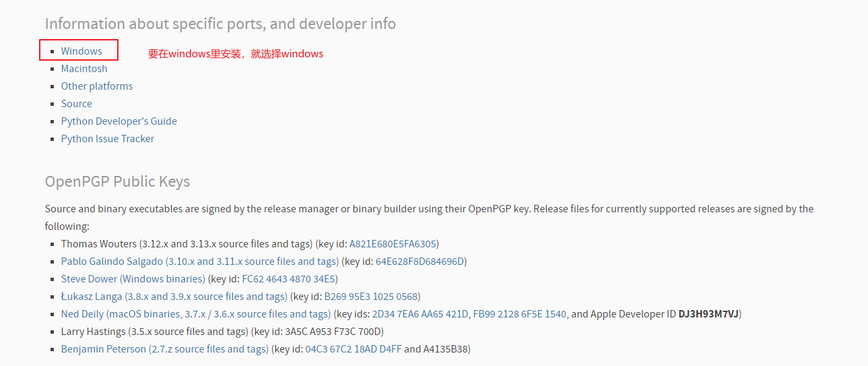868x366 pixels.
Task: Click key id 04C3 67C2 18AD D4FF
Action: click(354, 349)
